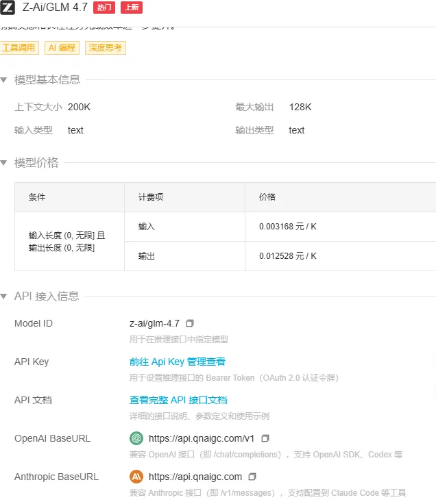The image size is (436, 504).
Task: Collapse the 模型基本信息 section
Action: (4, 80)
